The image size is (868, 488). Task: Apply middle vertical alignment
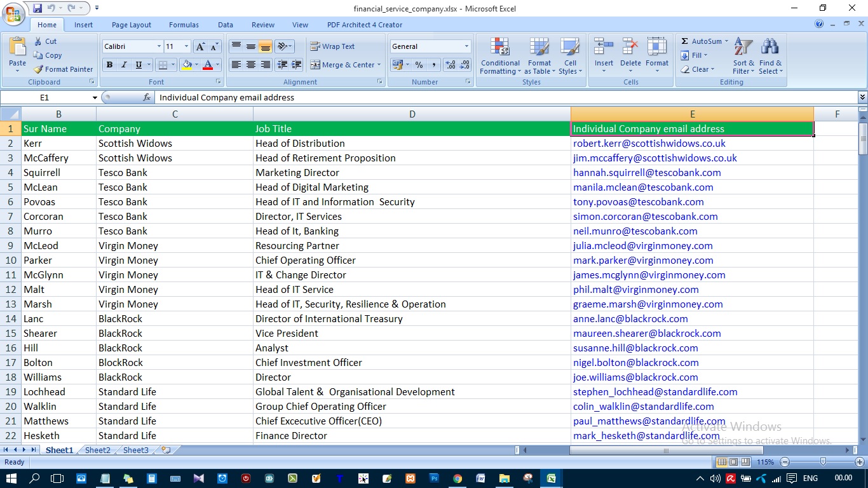click(251, 46)
